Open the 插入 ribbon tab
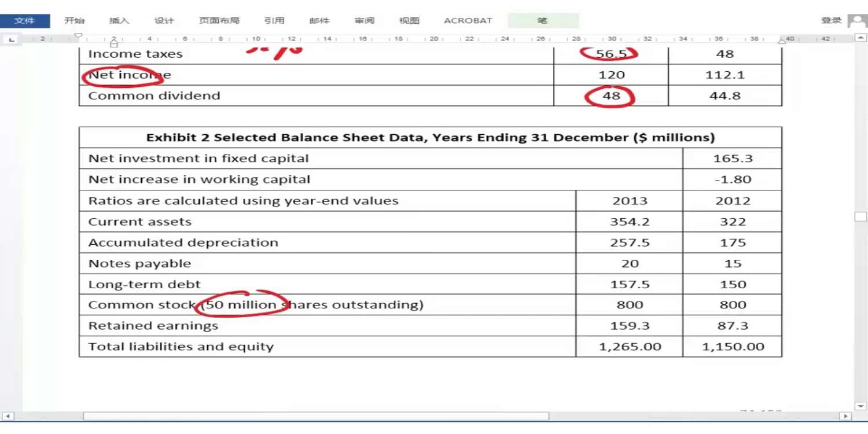The image size is (868, 434). [x=119, y=21]
